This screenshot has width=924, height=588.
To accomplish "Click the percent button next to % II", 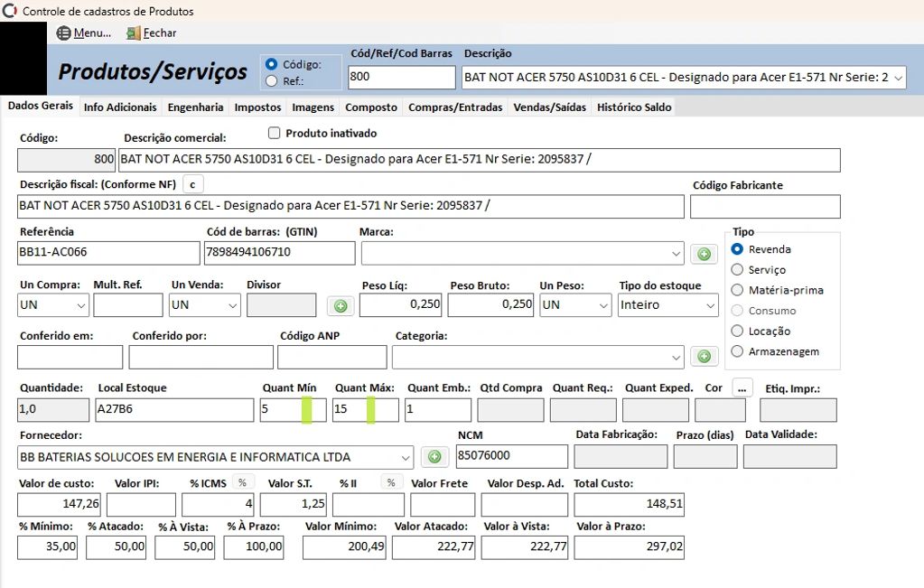I will [391, 482].
